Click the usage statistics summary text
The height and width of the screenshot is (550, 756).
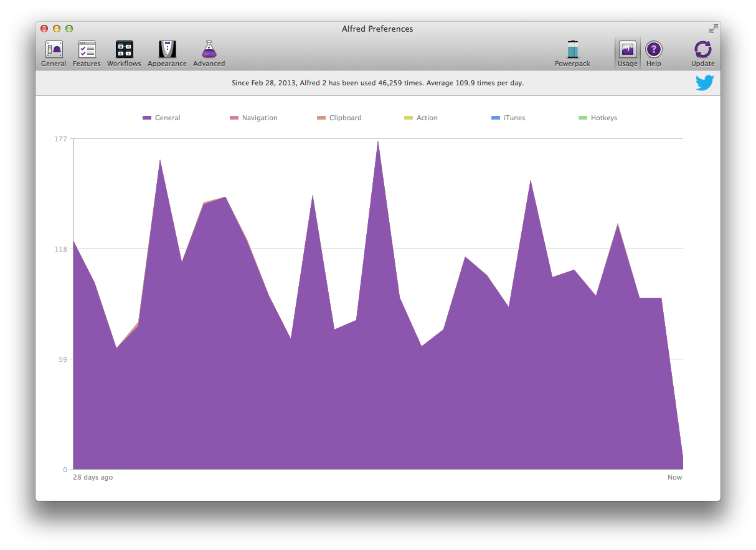click(377, 83)
